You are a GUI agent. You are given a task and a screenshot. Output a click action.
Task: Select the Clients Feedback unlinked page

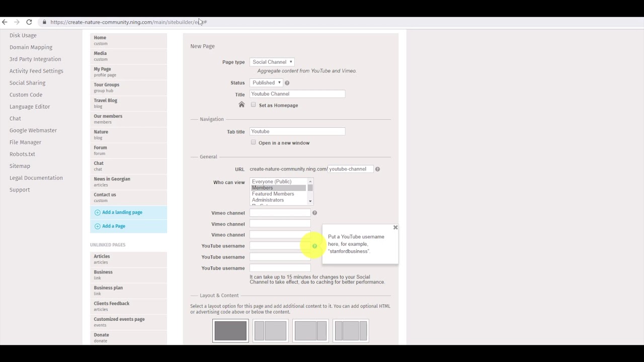tap(128, 306)
